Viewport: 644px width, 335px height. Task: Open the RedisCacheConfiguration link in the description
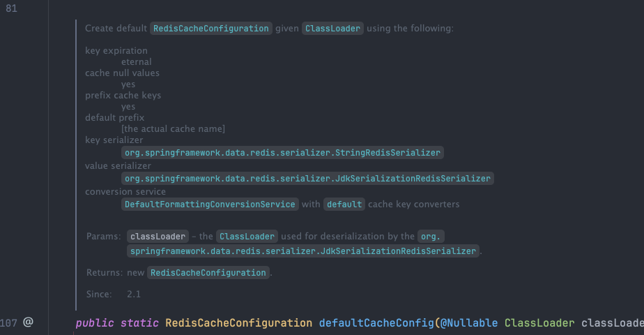coord(210,29)
